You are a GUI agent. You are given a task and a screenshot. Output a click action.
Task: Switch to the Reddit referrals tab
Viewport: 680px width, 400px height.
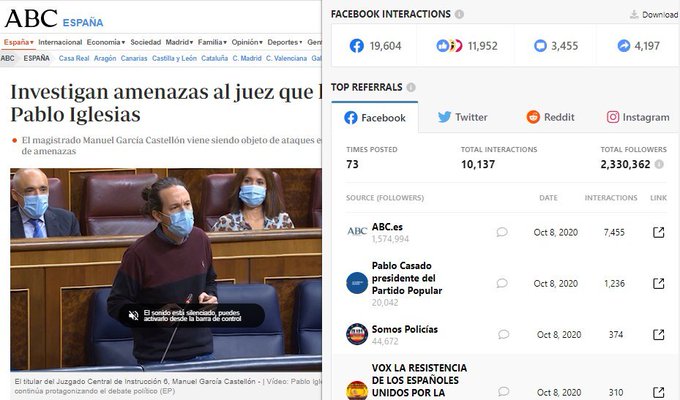click(x=550, y=117)
